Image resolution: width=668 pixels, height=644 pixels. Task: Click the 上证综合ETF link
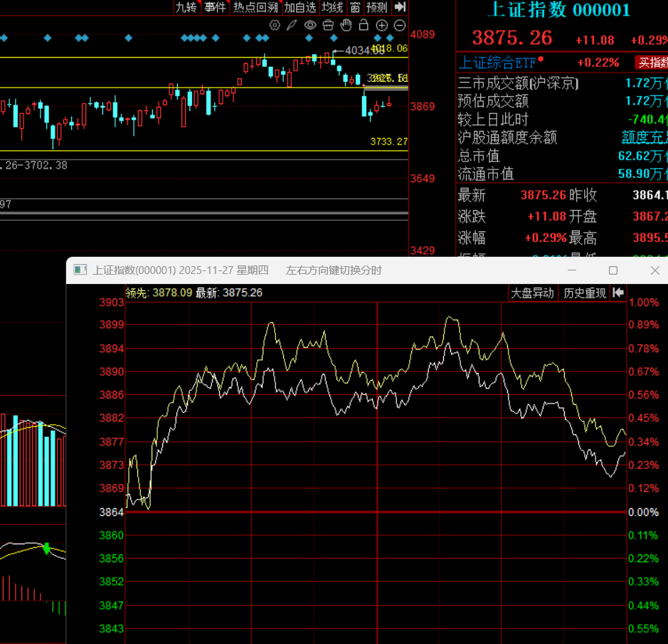pos(497,63)
